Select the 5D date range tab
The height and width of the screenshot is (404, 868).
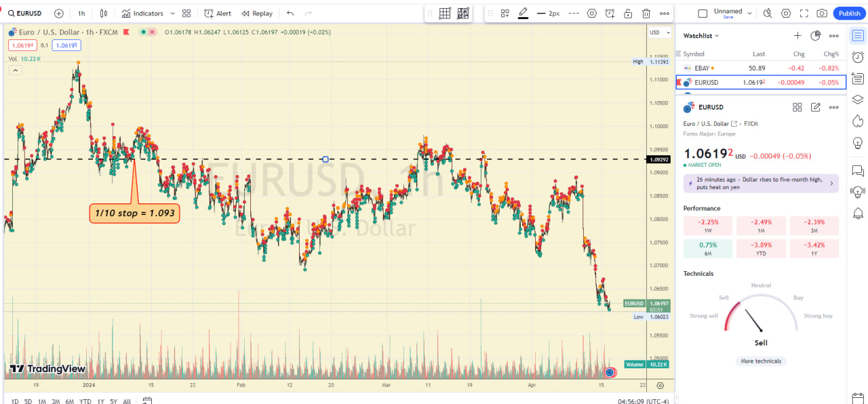coord(28,401)
